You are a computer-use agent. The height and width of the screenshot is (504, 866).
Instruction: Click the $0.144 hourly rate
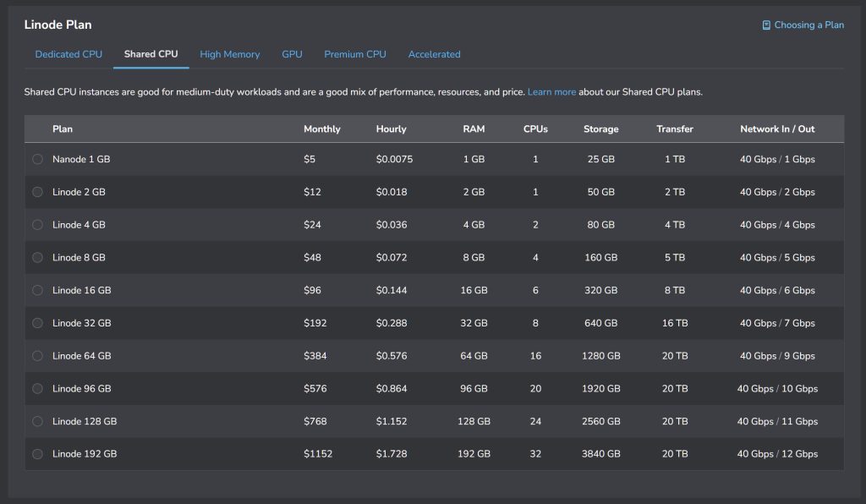point(392,290)
